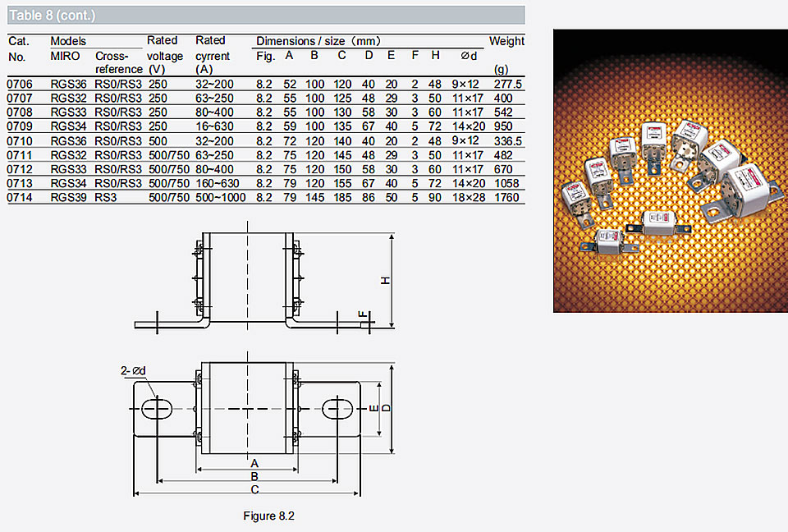Click the right mounting slot hole in top-view drawing
This screenshot has height=532, width=788.
(x=337, y=409)
